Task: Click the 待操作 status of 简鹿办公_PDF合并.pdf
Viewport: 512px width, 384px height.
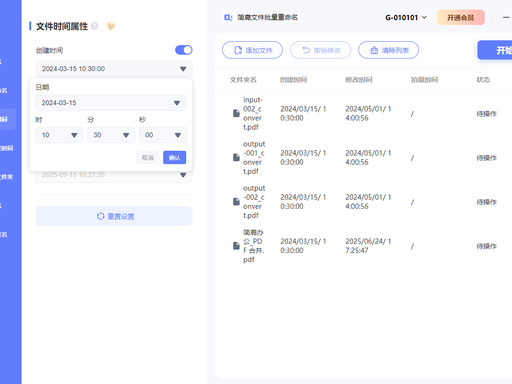Action: tap(486, 246)
